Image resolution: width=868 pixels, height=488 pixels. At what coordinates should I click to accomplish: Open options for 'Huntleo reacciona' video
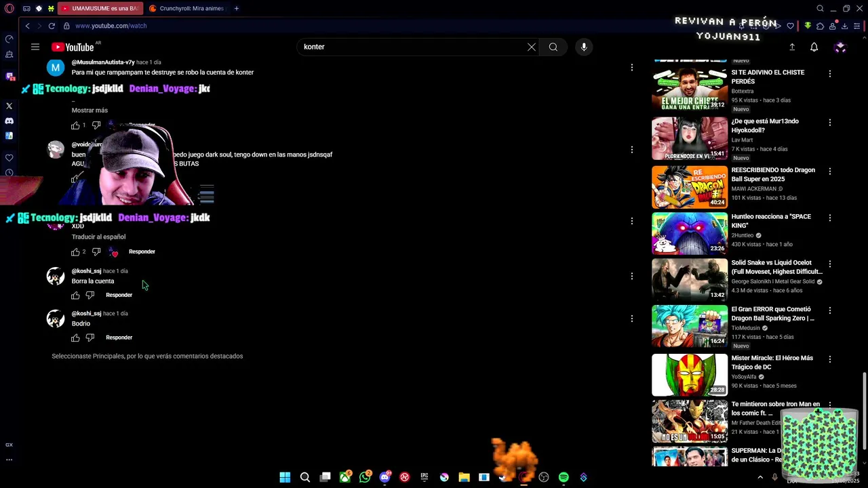point(829,218)
